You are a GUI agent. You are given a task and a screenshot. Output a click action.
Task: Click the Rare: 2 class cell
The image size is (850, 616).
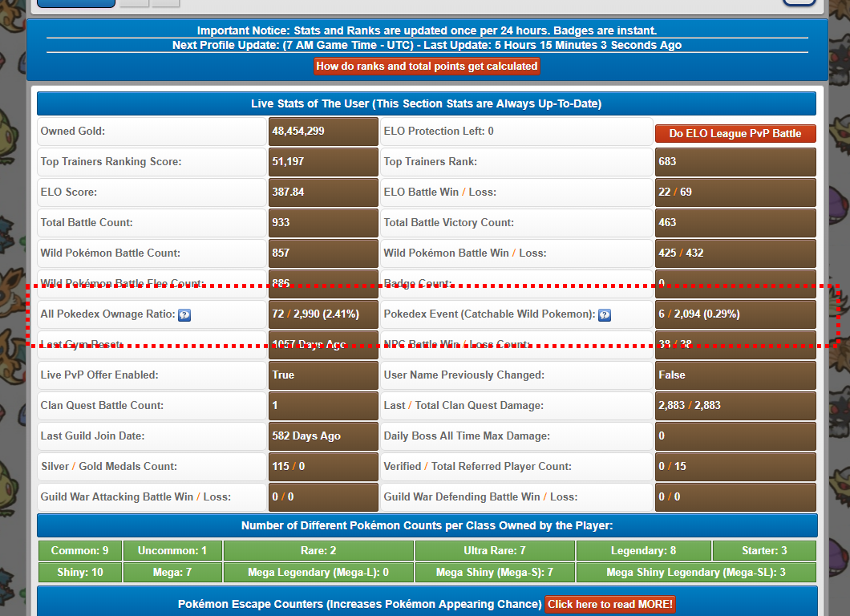pyautogui.click(x=318, y=551)
